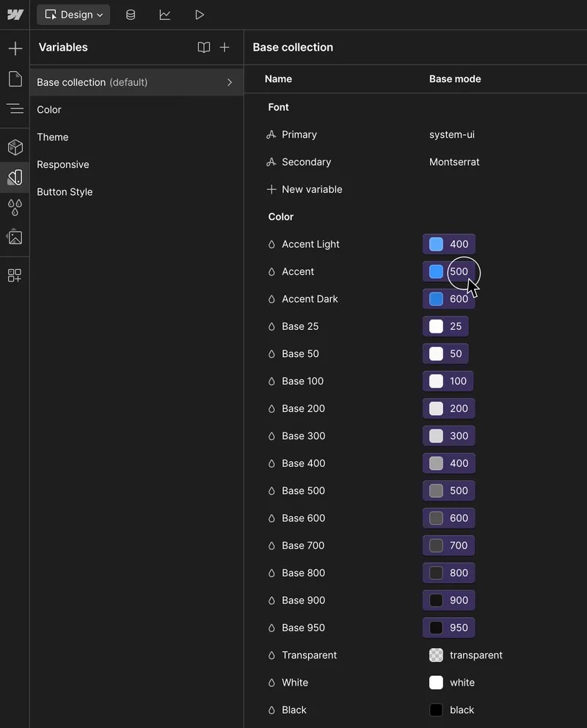Select the Theme collection
Viewport: 587px width, 728px height.
click(52, 137)
